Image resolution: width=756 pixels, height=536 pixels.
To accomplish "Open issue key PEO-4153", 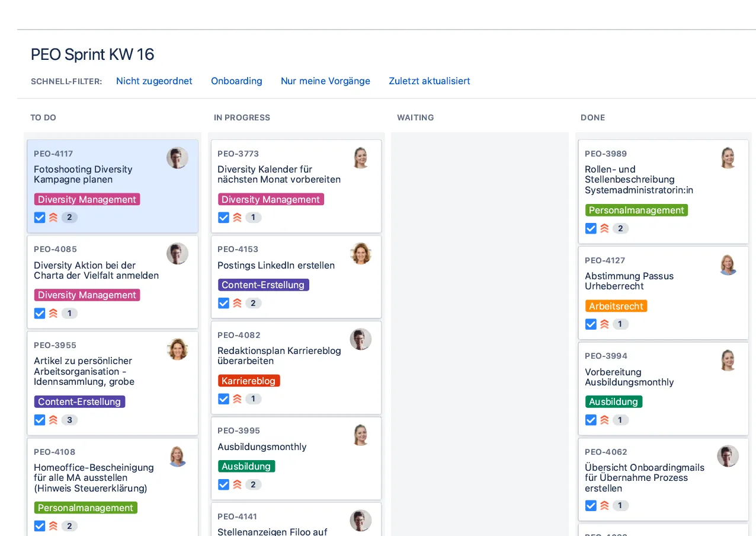I will pos(238,249).
